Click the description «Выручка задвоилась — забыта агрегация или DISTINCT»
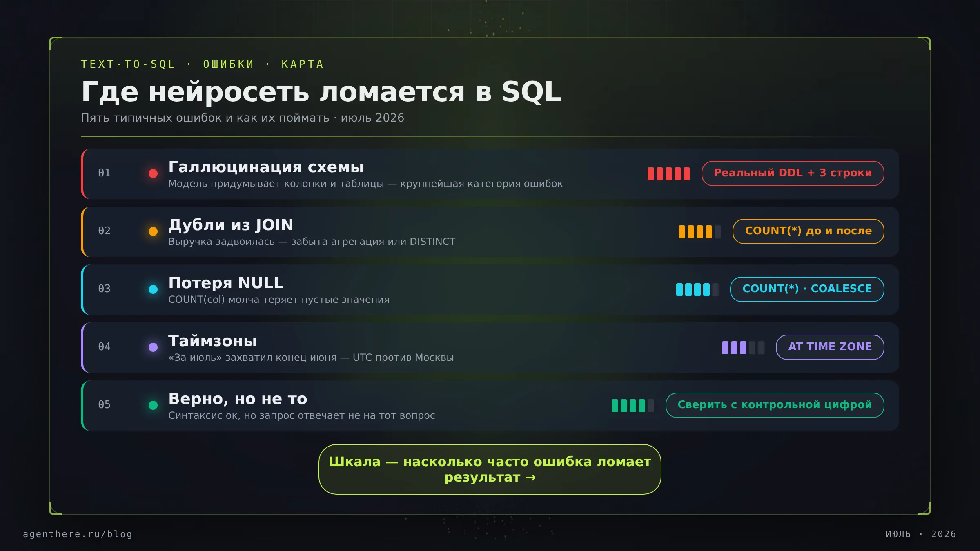 point(312,242)
